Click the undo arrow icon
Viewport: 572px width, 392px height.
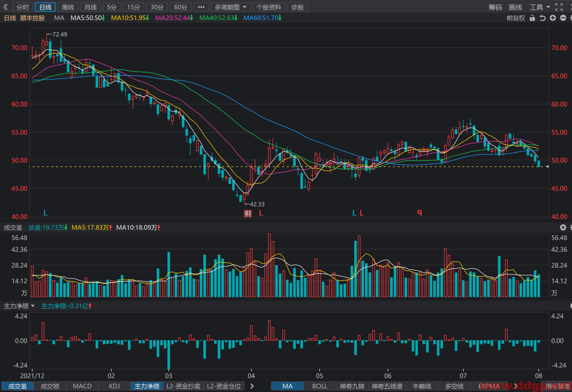[x=543, y=18]
